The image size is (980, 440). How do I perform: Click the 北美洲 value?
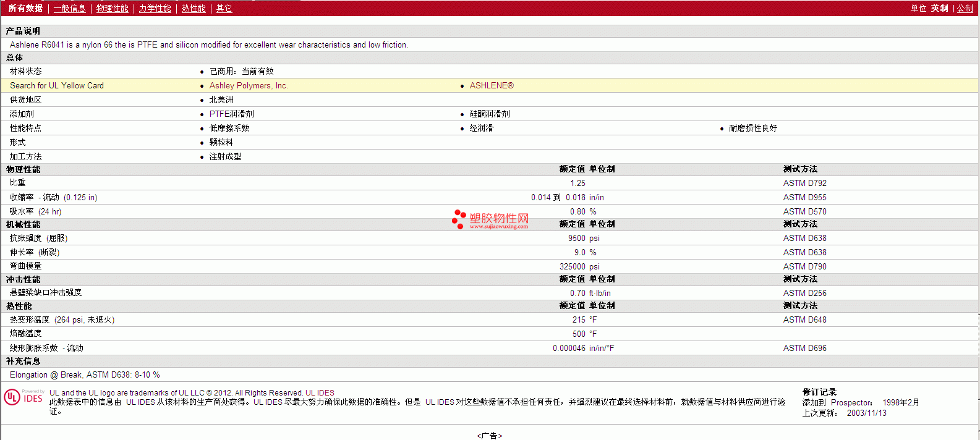click(x=221, y=100)
